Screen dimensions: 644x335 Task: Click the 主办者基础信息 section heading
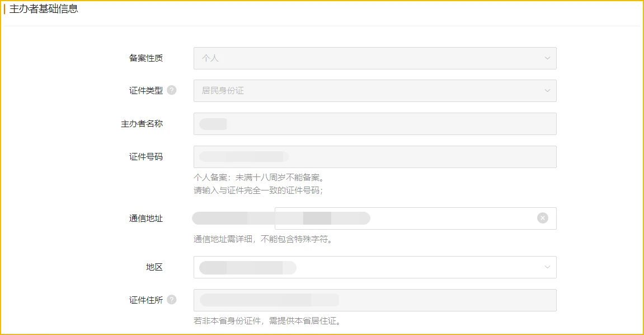(x=44, y=9)
